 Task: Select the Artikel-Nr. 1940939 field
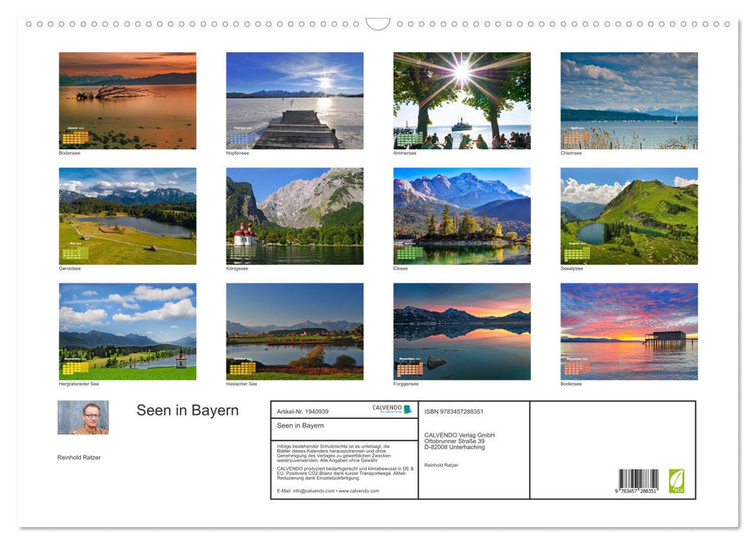pos(303,412)
